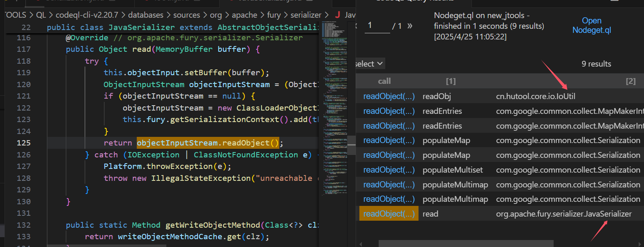Open the select result set dropdown
This screenshot has width=644, height=247.
370,64
